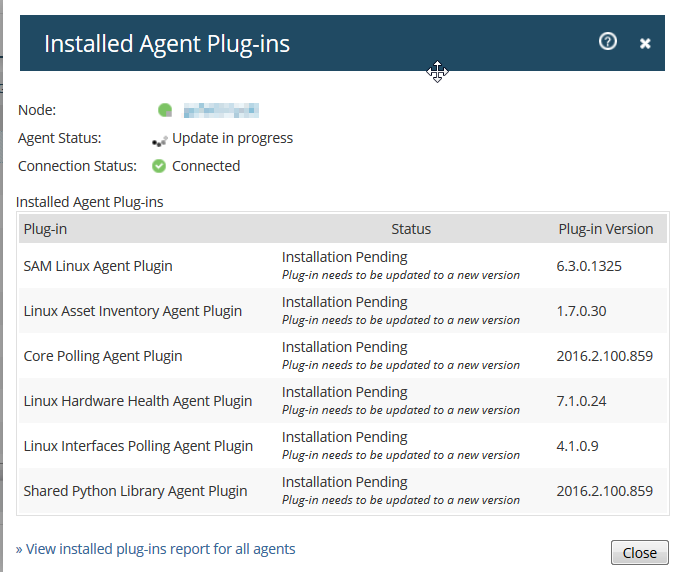Click the Installed Agent Plug-ins title bar
Image resolution: width=680 pixels, height=572 pixels.
(300, 43)
